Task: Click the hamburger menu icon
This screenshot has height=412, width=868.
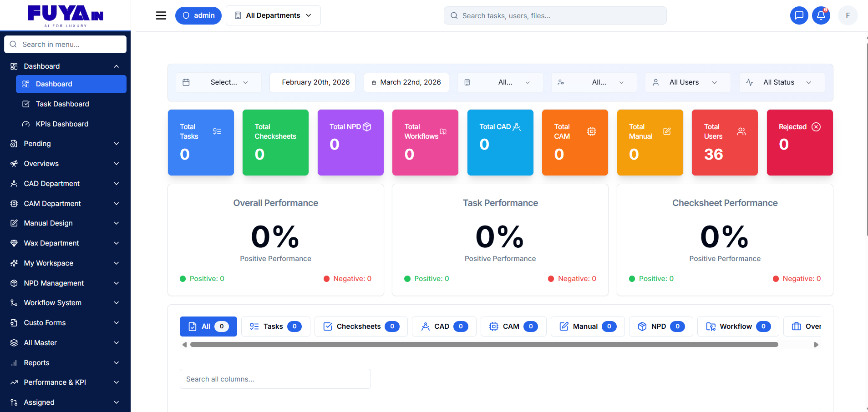Action: (x=161, y=15)
